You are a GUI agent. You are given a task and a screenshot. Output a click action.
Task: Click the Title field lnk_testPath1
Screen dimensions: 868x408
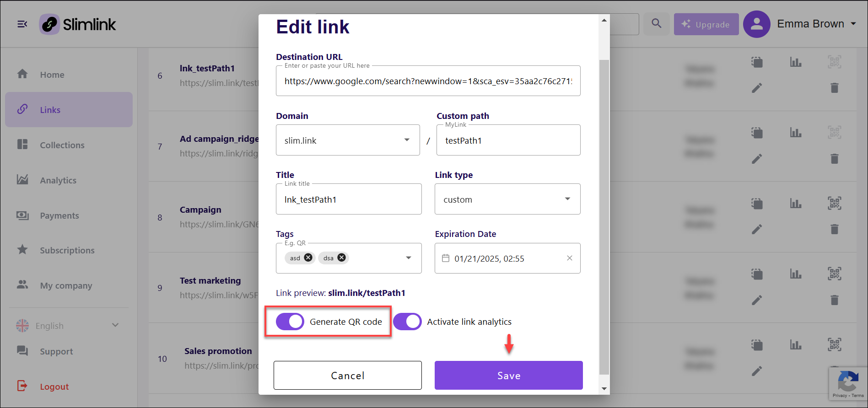(x=349, y=199)
